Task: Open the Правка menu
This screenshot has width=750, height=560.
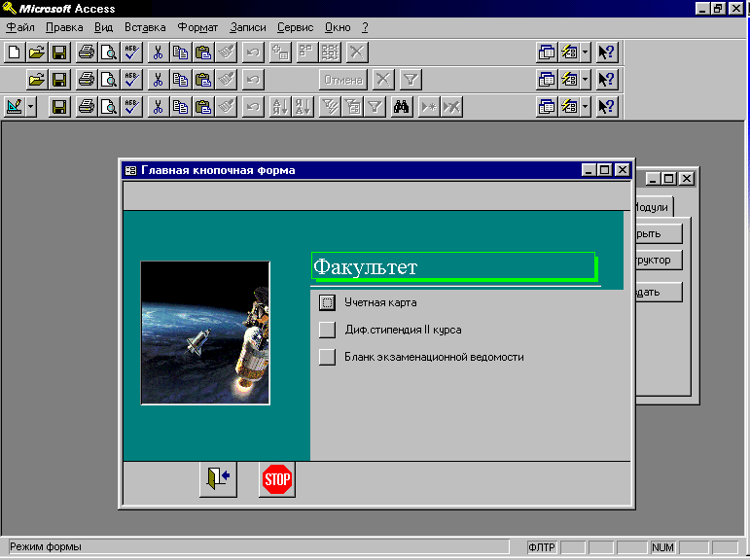Action: pyautogui.click(x=64, y=28)
